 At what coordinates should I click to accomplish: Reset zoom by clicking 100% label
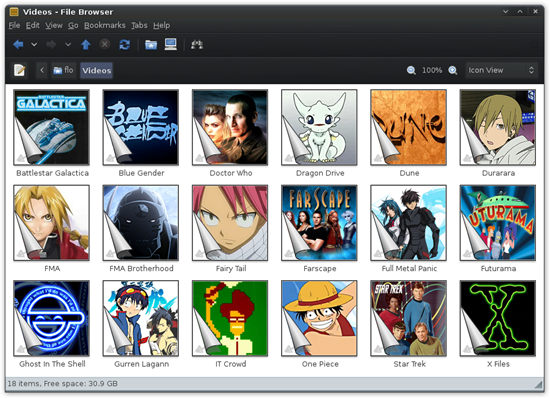point(432,70)
